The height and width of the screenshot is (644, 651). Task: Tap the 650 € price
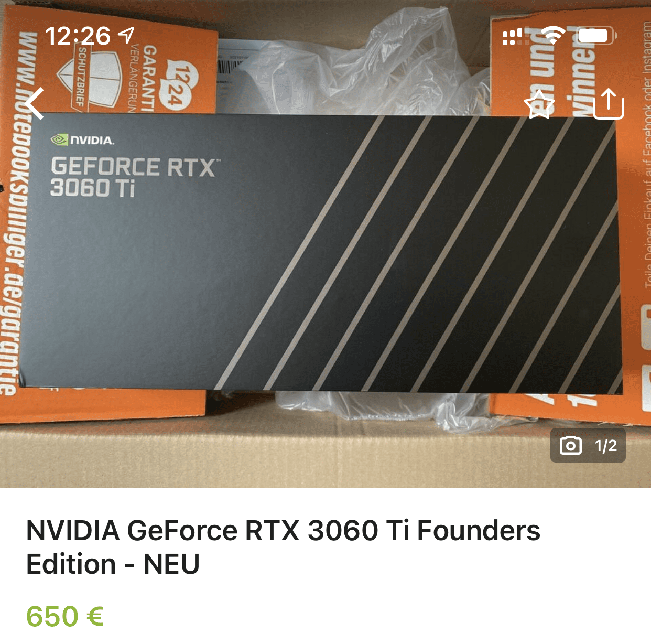coord(65,616)
